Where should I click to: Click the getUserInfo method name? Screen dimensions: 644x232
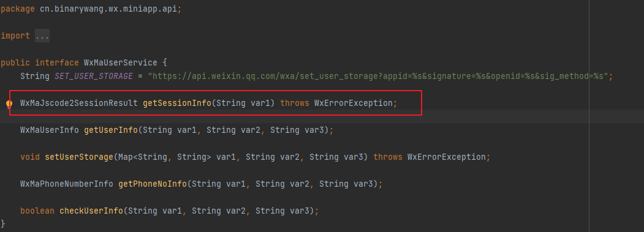coord(111,130)
